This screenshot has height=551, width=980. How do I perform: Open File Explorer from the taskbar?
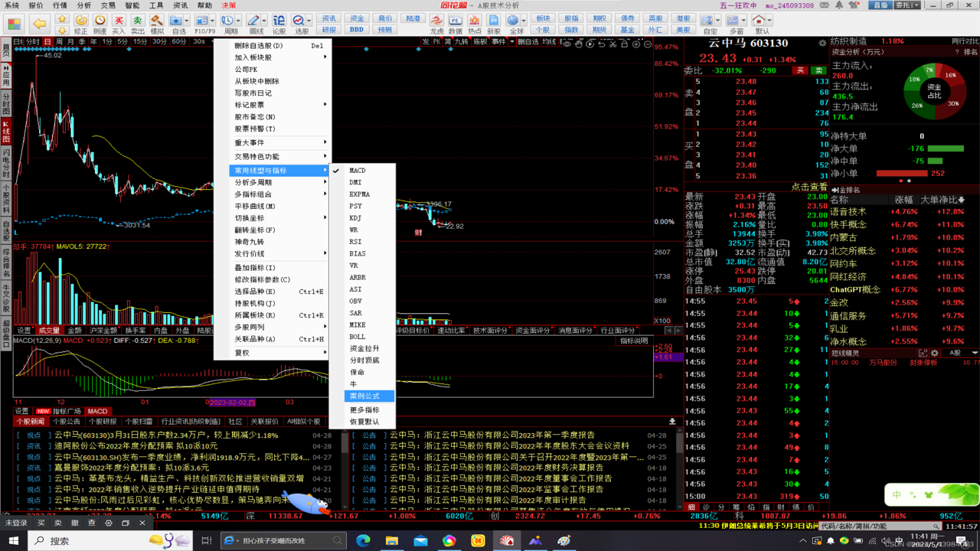click(392, 540)
